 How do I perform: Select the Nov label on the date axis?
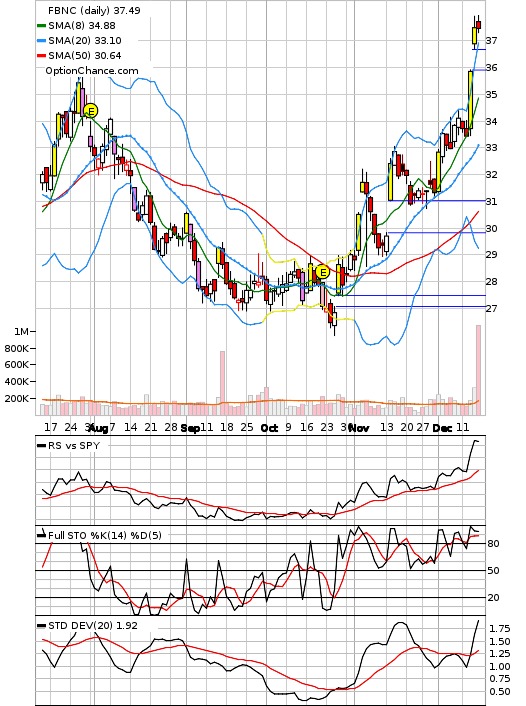[359, 428]
